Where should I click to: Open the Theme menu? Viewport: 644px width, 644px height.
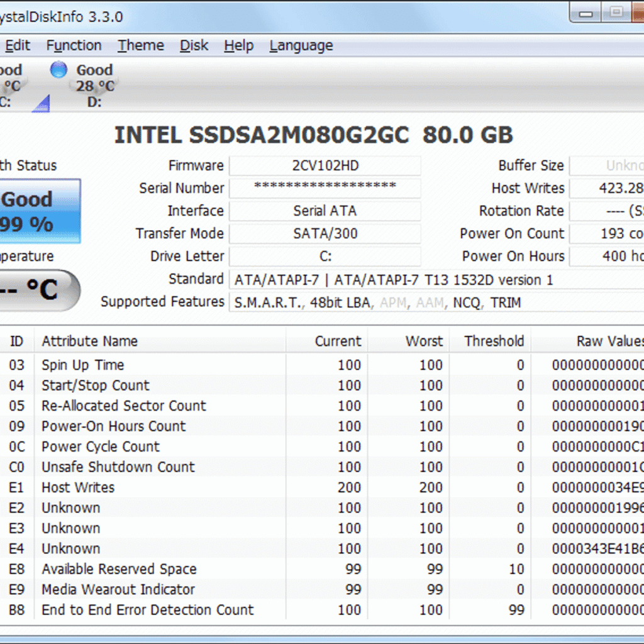point(141,45)
